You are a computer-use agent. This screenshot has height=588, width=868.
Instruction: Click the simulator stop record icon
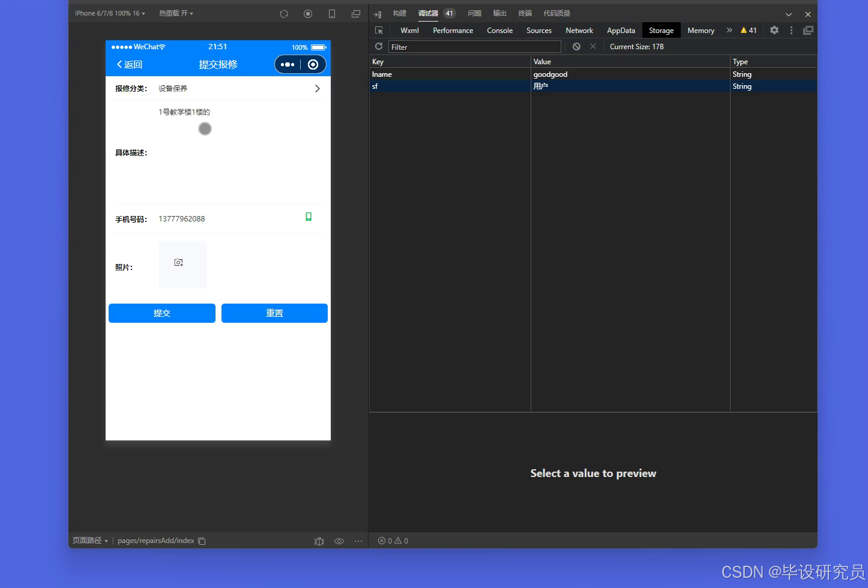[308, 14]
